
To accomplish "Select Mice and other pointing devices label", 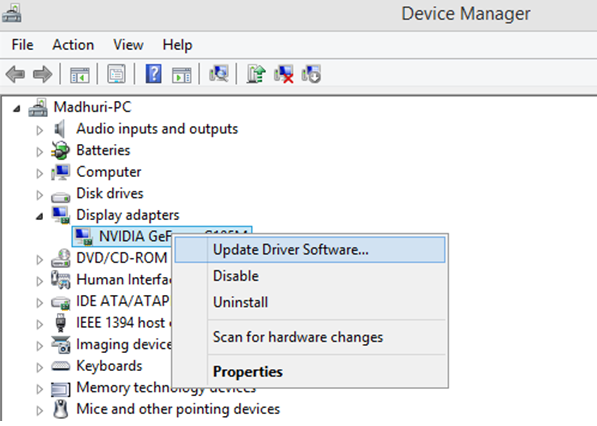I will [x=178, y=409].
